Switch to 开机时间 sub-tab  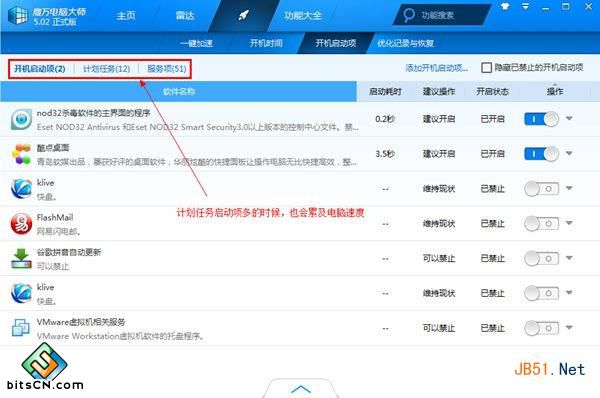(266, 43)
